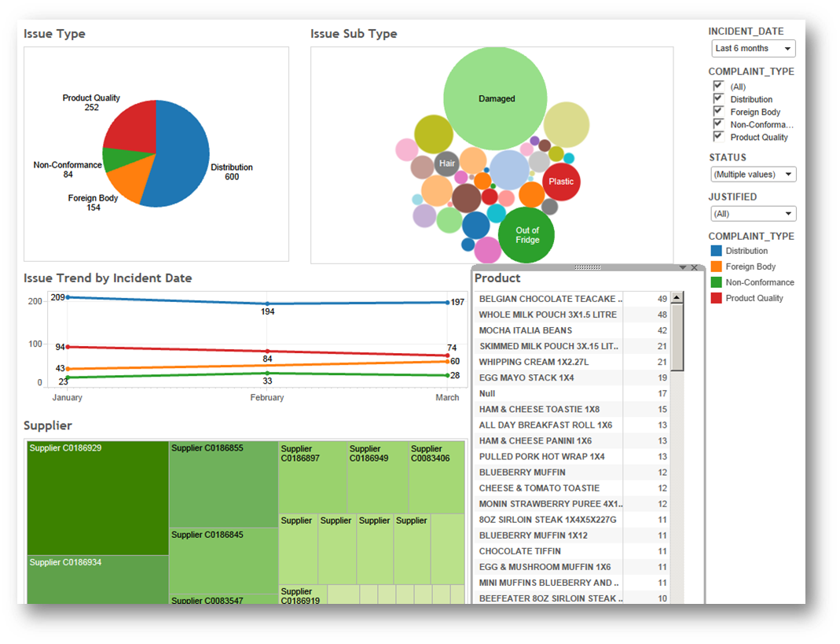This screenshot has width=840, height=644.
Task: Select the Product Quality legend swatch
Action: pos(717,297)
